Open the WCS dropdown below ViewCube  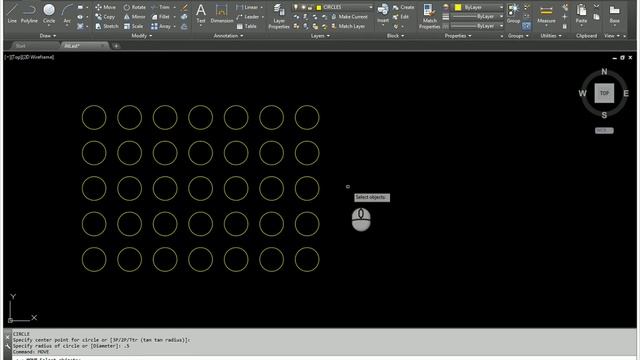[604, 131]
